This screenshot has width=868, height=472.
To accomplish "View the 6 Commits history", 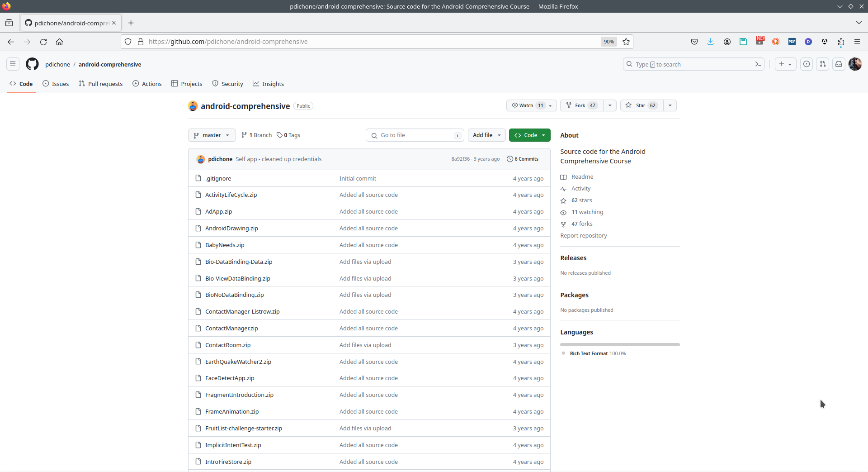I will (523, 159).
